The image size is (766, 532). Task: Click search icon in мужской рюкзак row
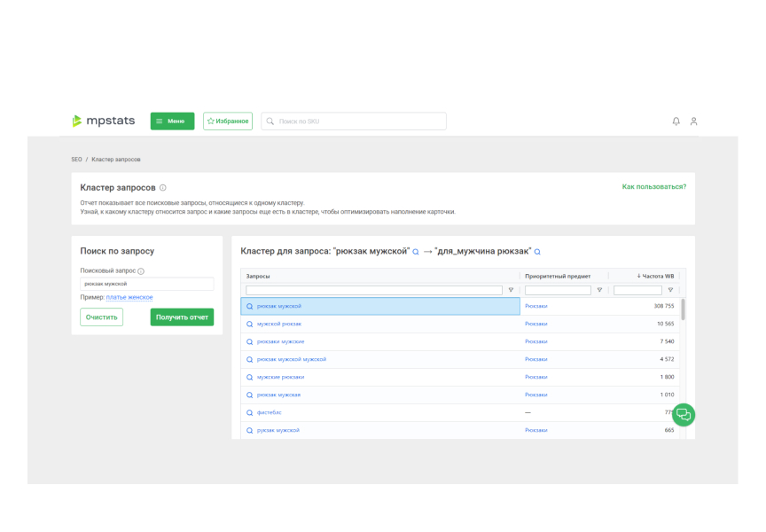point(250,324)
